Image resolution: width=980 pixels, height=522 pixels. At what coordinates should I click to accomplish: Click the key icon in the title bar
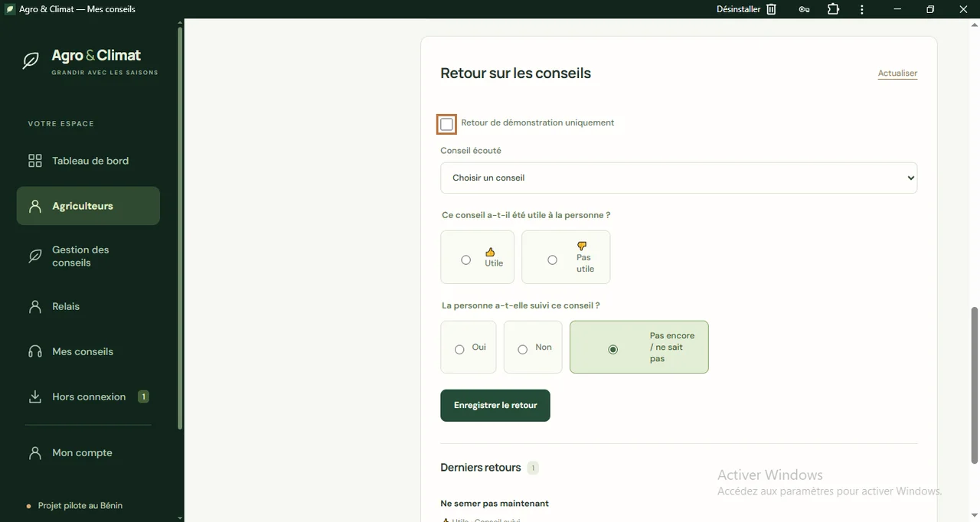click(x=804, y=9)
